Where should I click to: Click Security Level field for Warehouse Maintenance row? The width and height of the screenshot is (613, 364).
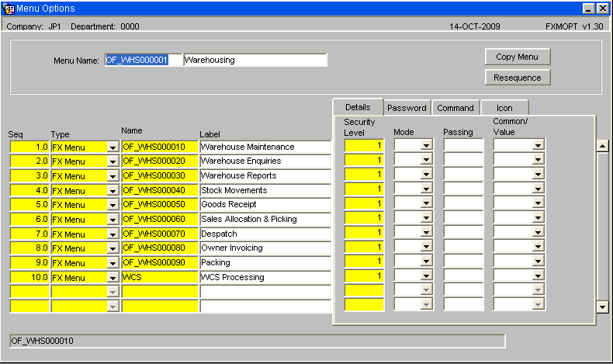point(364,145)
